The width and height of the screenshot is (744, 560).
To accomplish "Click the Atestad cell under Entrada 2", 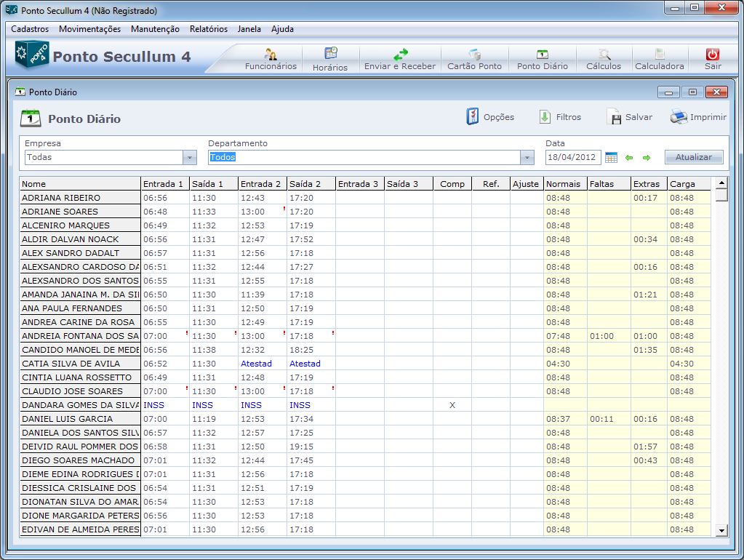I will coord(262,364).
